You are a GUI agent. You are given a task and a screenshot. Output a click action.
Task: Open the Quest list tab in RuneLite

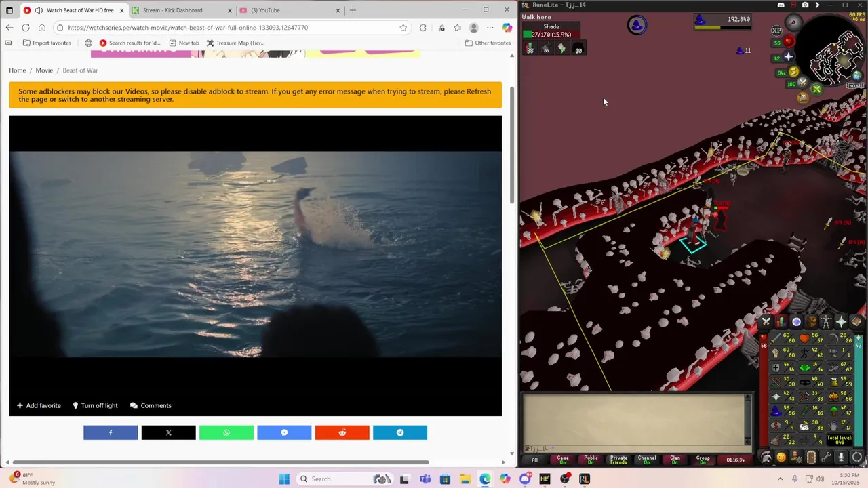coord(797,321)
